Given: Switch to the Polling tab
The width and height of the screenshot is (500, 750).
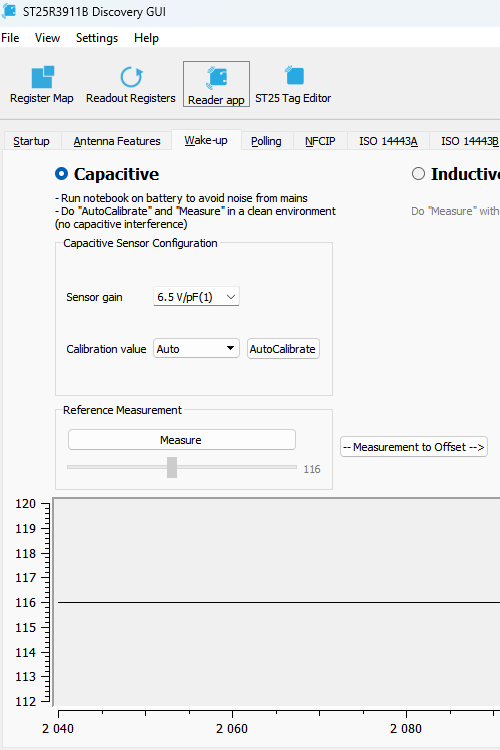Looking at the screenshot, I should click(266, 141).
